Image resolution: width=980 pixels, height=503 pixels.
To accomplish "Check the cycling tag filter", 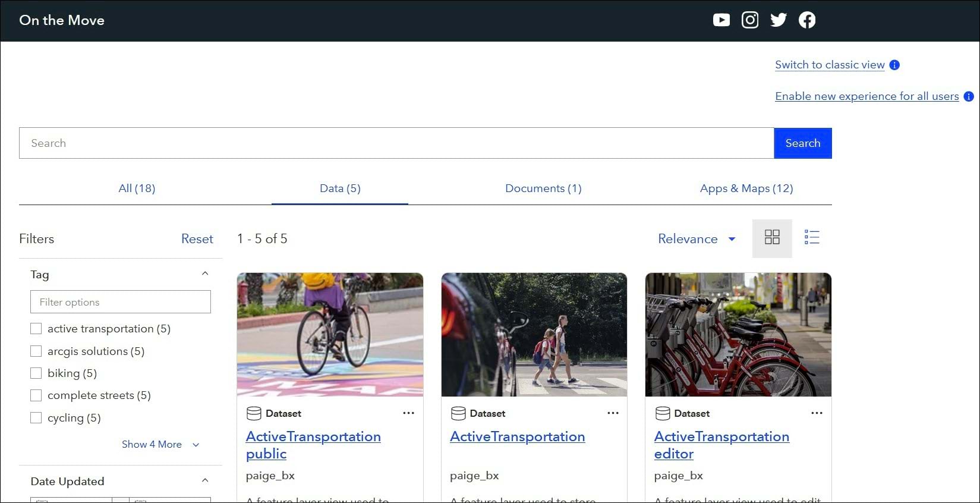I will [36, 418].
